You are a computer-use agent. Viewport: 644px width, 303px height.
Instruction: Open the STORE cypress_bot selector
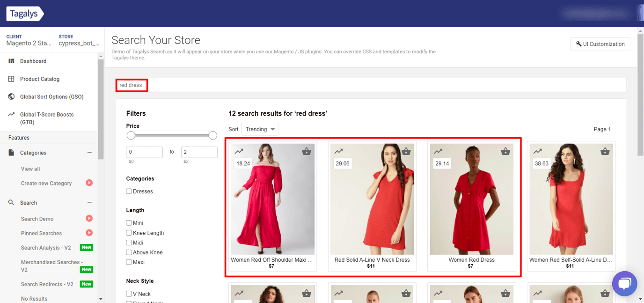(79, 40)
